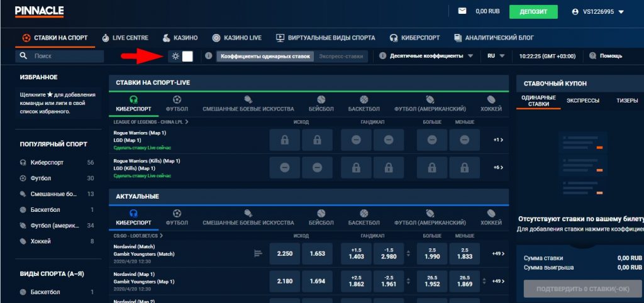This screenshot has height=303, width=644.
Task: Open the Десятичные коэффициенты odds format dropdown
Action: click(x=426, y=56)
